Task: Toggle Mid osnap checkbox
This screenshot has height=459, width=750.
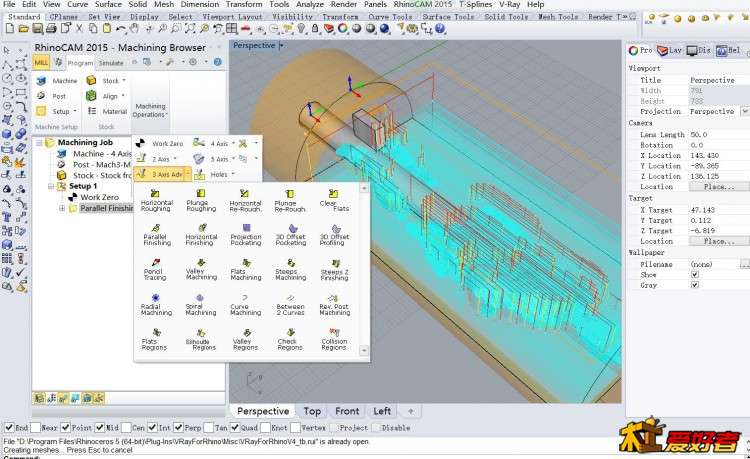Action: pyautogui.click(x=99, y=427)
